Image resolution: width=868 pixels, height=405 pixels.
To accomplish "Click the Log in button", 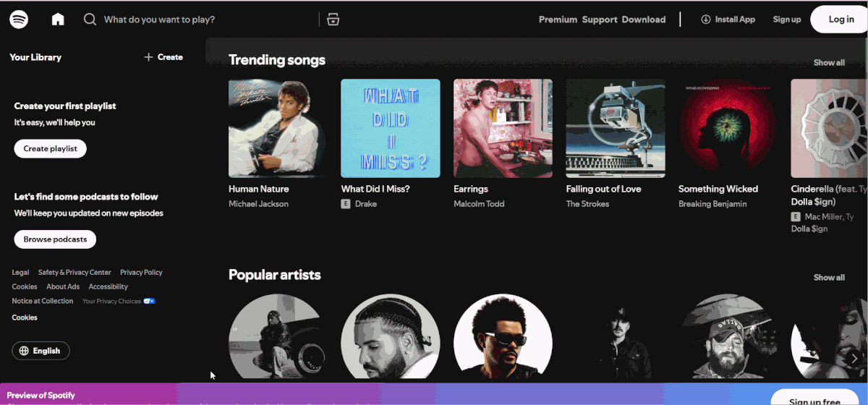I will (x=841, y=20).
